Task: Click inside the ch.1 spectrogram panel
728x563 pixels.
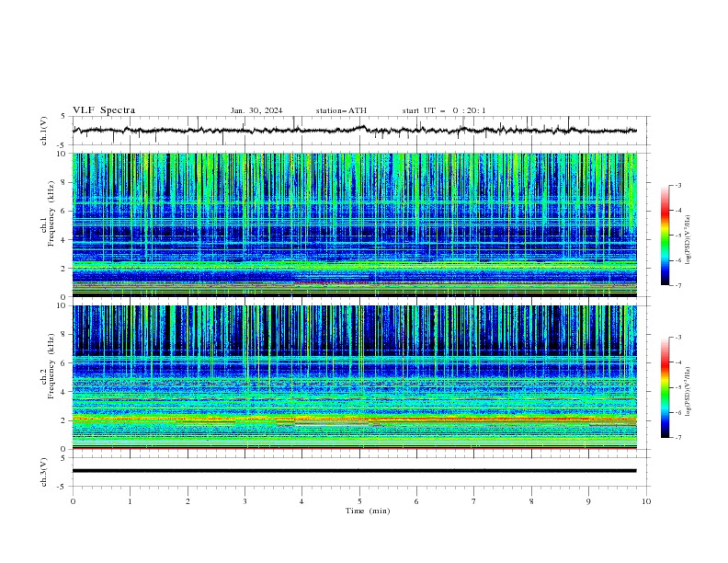Action: (x=355, y=224)
